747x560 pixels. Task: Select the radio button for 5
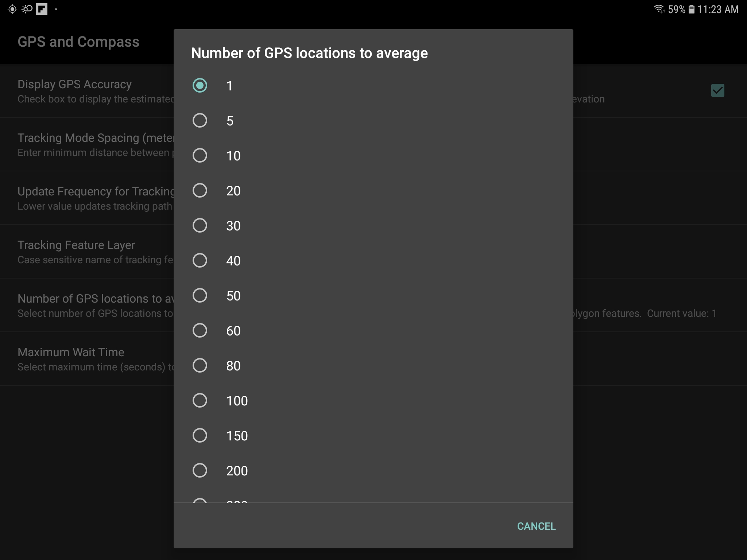(200, 121)
